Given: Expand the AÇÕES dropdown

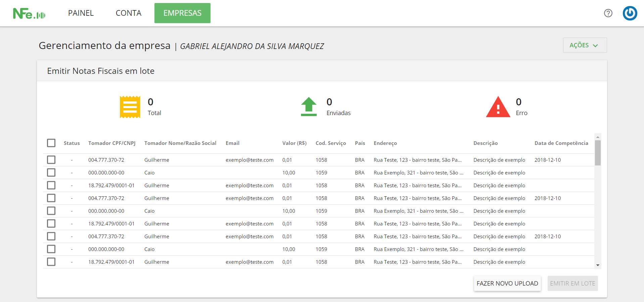Looking at the screenshot, I should (585, 45).
